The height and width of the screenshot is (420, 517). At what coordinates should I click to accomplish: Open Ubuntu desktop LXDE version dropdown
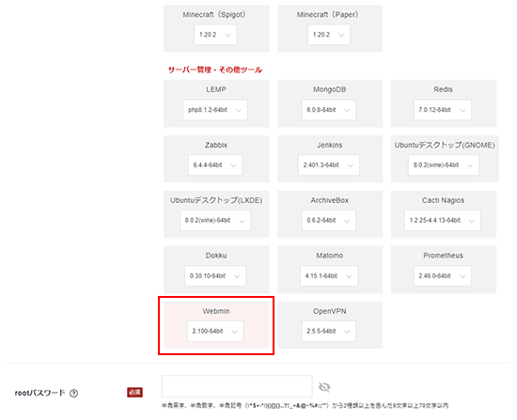[x=215, y=220]
